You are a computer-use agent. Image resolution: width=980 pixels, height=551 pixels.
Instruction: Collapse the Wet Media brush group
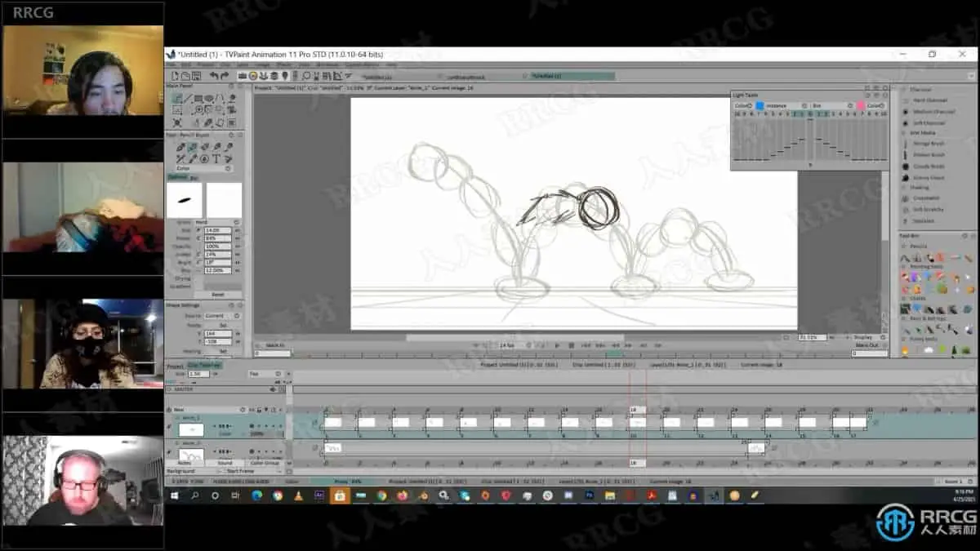[903, 133]
